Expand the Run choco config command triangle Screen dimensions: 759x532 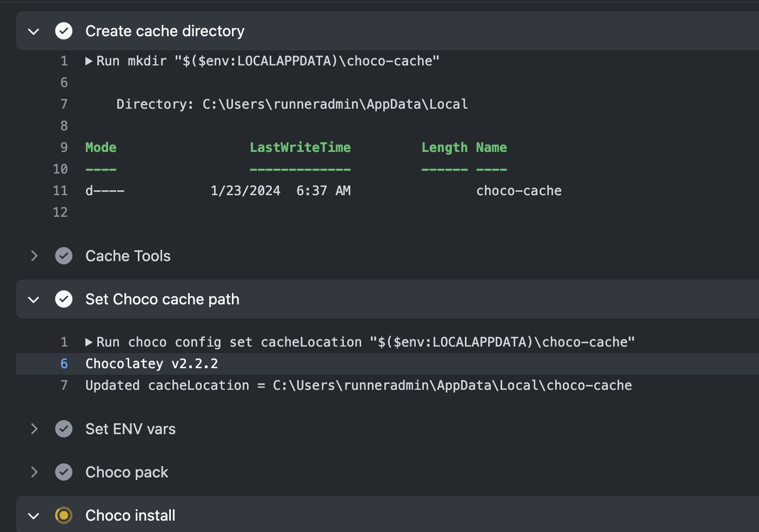point(89,342)
